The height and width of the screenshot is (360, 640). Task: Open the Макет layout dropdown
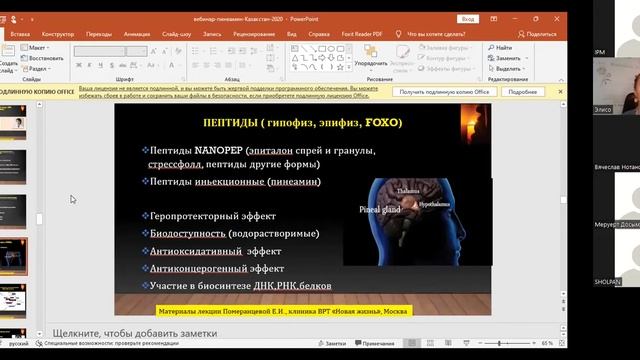(x=35, y=48)
